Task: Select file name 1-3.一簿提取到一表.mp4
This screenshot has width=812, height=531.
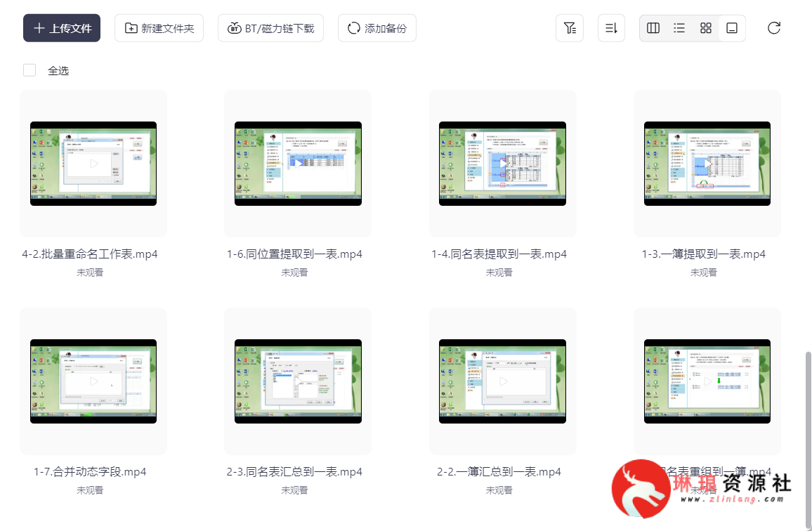Action: coord(704,254)
